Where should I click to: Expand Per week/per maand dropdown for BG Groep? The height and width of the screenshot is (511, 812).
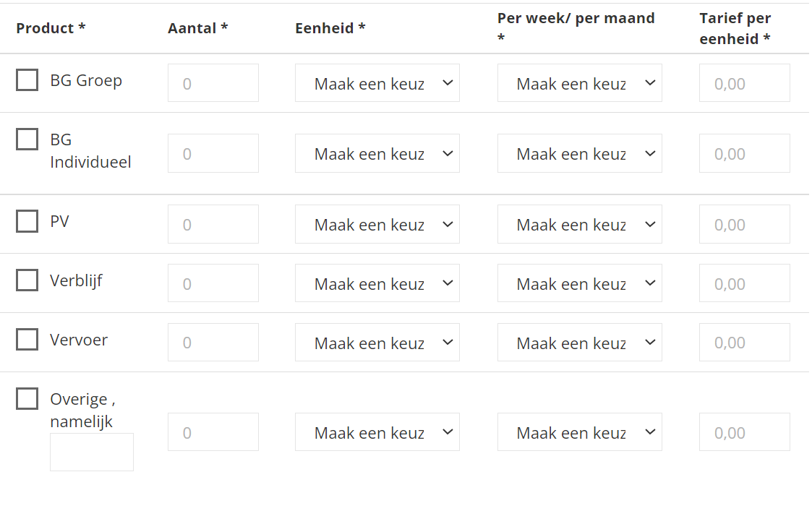579,83
